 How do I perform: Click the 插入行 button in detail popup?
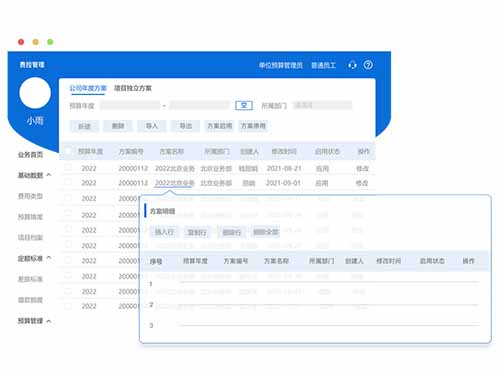pyautogui.click(x=164, y=232)
